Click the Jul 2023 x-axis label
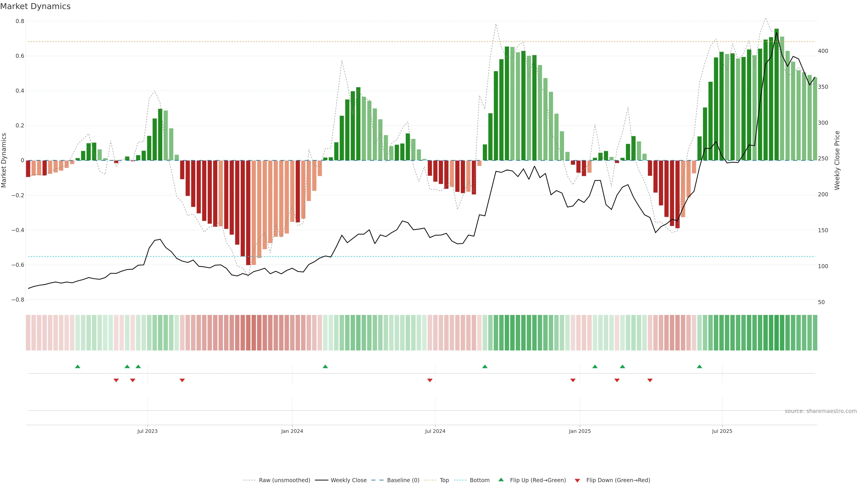 [147, 431]
